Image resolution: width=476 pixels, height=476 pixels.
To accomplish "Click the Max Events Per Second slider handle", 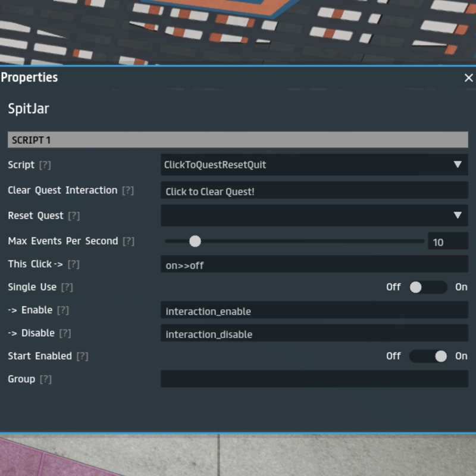I will [x=195, y=241].
